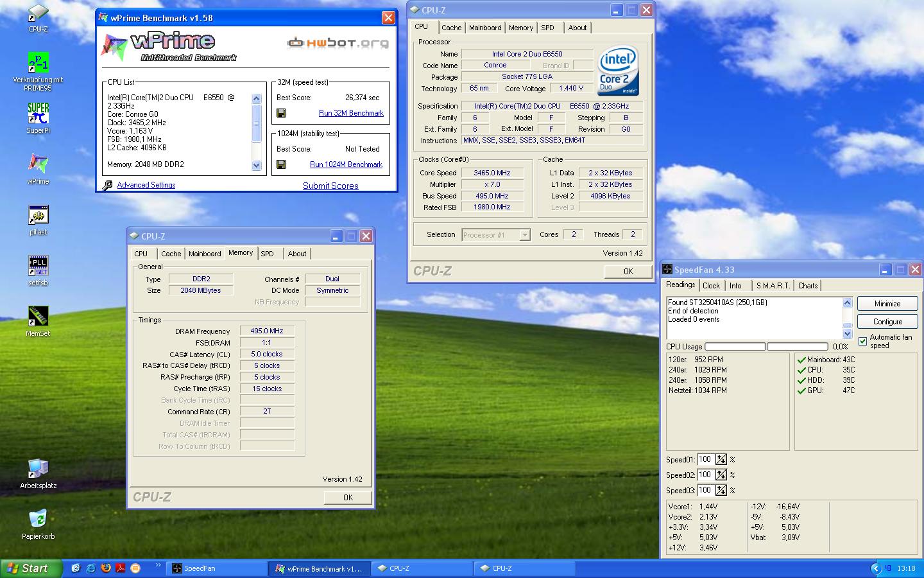The image size is (924, 578).
Task: Click the Minimize button in SpeedFan
Action: coord(887,304)
